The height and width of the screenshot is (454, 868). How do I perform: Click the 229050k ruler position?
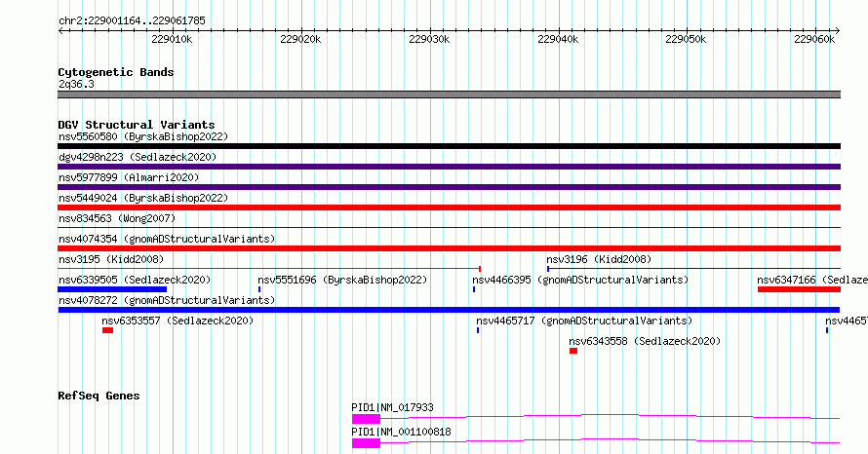(686, 39)
